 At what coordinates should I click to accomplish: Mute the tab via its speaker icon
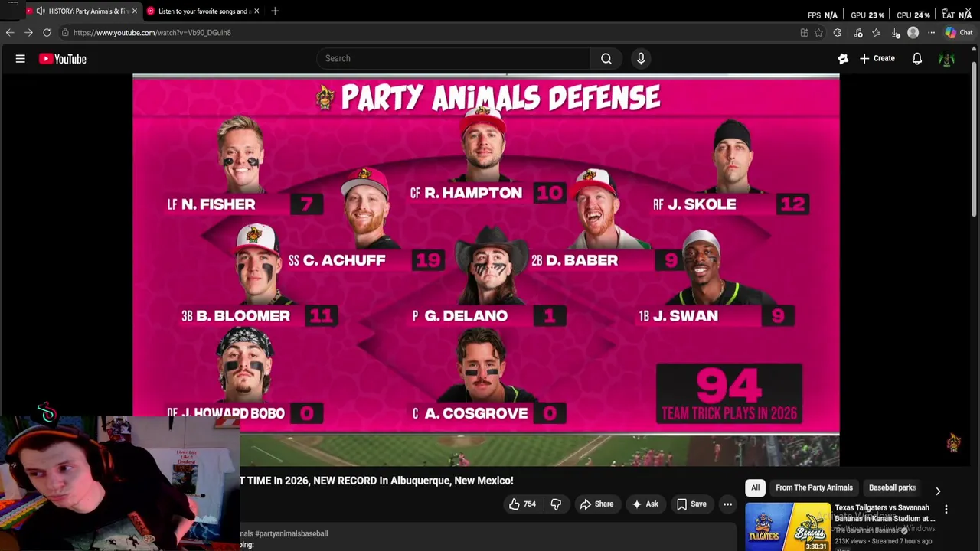[41, 11]
